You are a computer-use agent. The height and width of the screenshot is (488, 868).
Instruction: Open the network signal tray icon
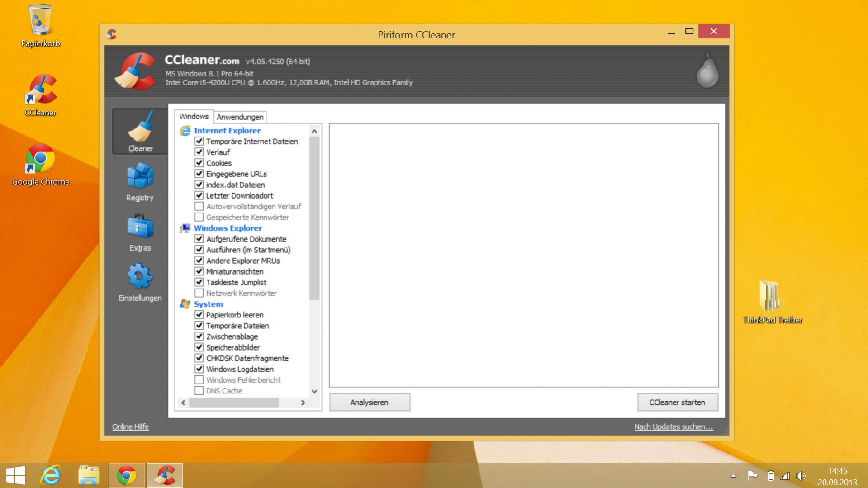[x=785, y=476]
